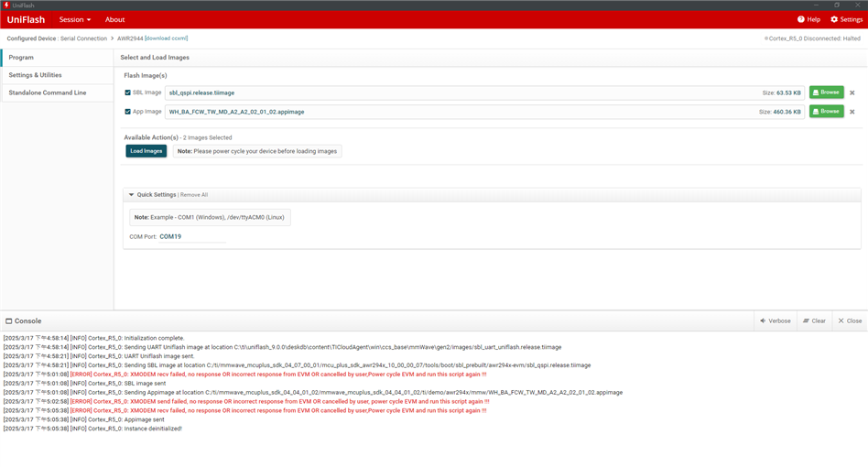The height and width of the screenshot is (467, 868).
Task: Select the 'Sending Appimage at location' log line
Action: (313, 392)
